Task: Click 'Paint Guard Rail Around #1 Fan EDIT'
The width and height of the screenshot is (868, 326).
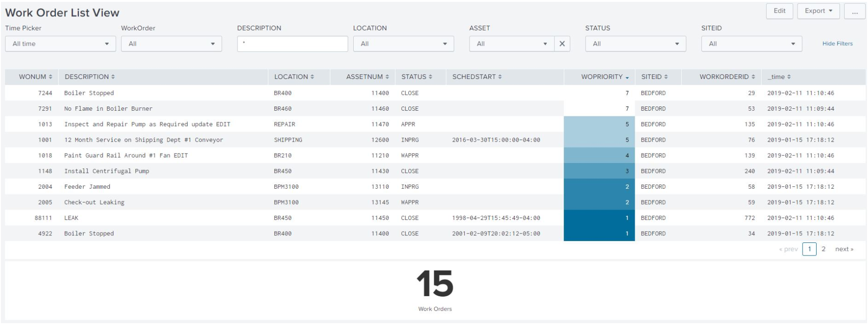Action: [x=126, y=156]
